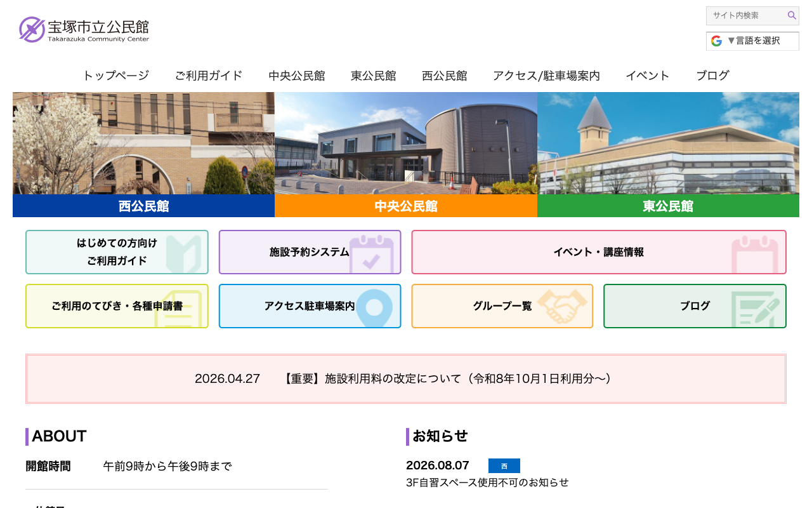Open the トップページ menu item
Image resolution: width=812 pixels, height=508 pixels.
click(116, 76)
